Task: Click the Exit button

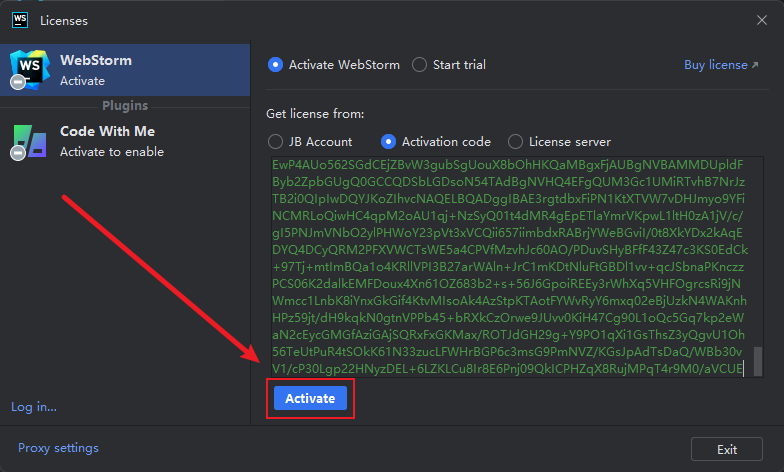Action: 726,450
